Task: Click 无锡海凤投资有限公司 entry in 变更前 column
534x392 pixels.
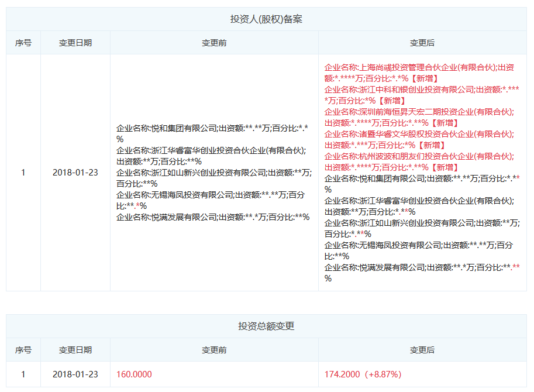Action: coord(211,200)
